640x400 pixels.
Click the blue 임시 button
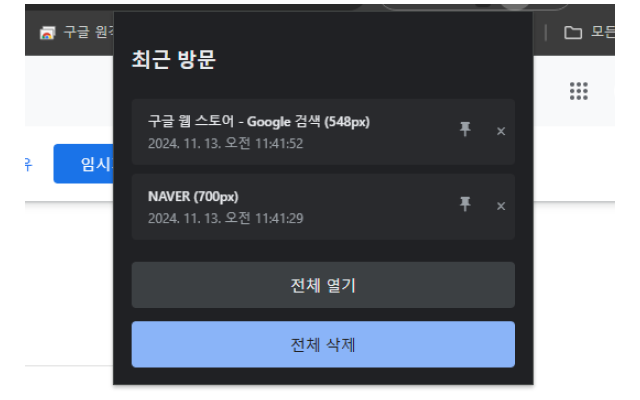tap(83, 164)
